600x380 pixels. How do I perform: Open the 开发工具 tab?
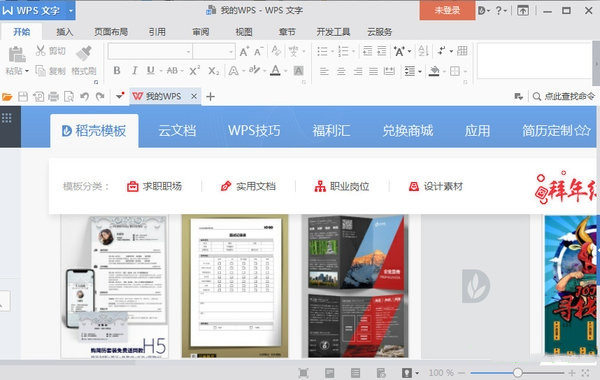[x=333, y=32]
